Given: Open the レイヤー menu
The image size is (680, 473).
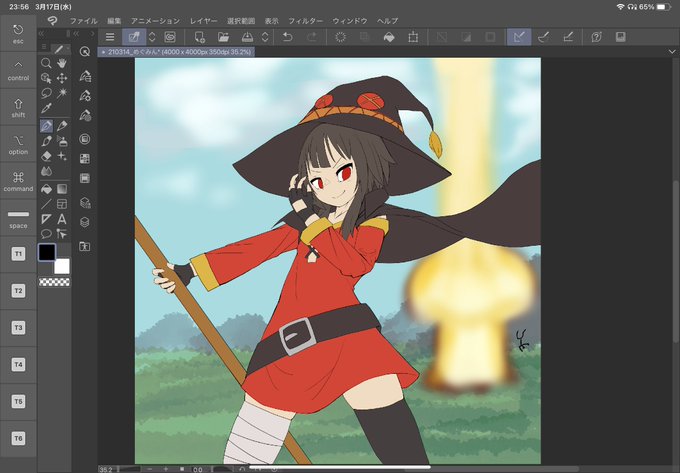Looking at the screenshot, I should [203, 21].
